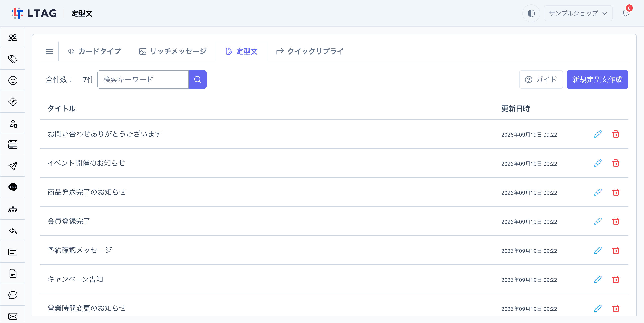Open the diamond arrow route sidebar icon
Screen dimensions: 644x323
pyautogui.click(x=13, y=102)
